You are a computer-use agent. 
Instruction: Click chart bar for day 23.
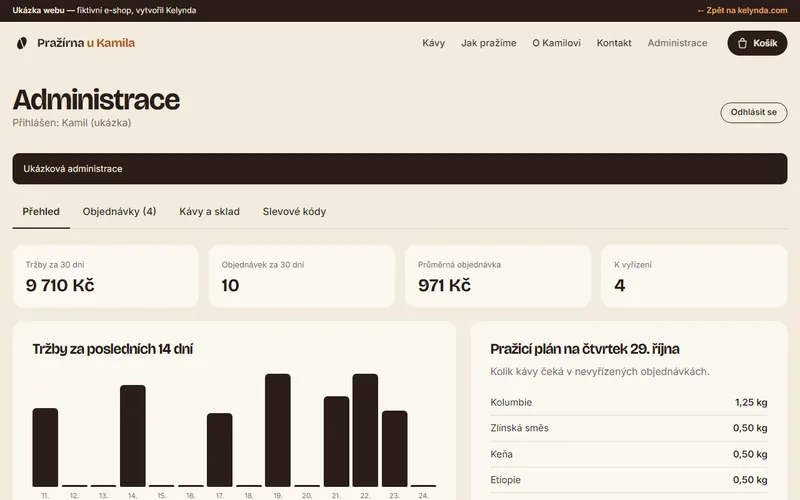394,448
